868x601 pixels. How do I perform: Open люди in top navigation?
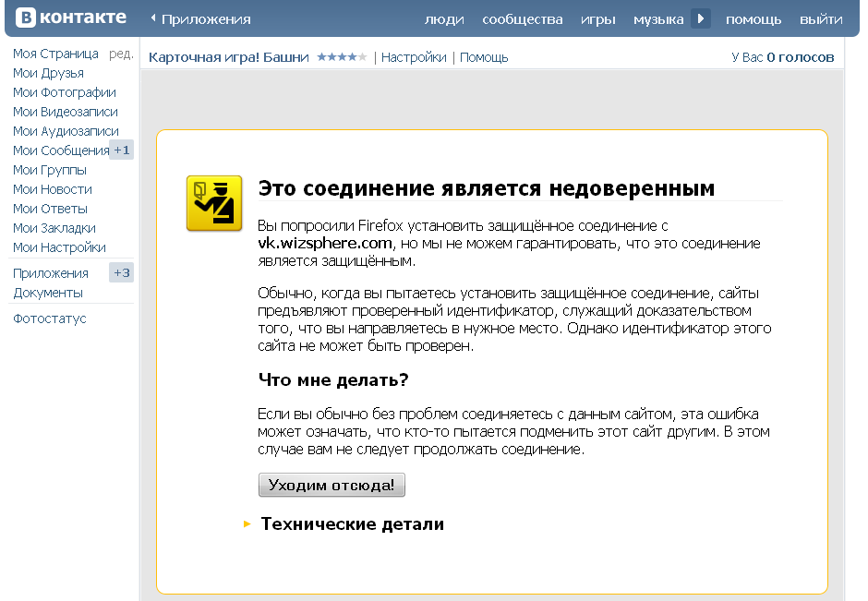pos(444,19)
